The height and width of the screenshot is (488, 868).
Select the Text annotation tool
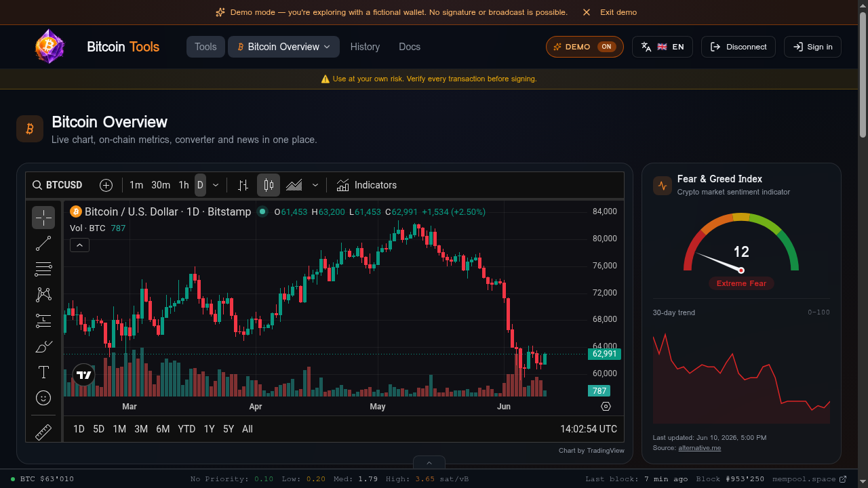(x=43, y=372)
